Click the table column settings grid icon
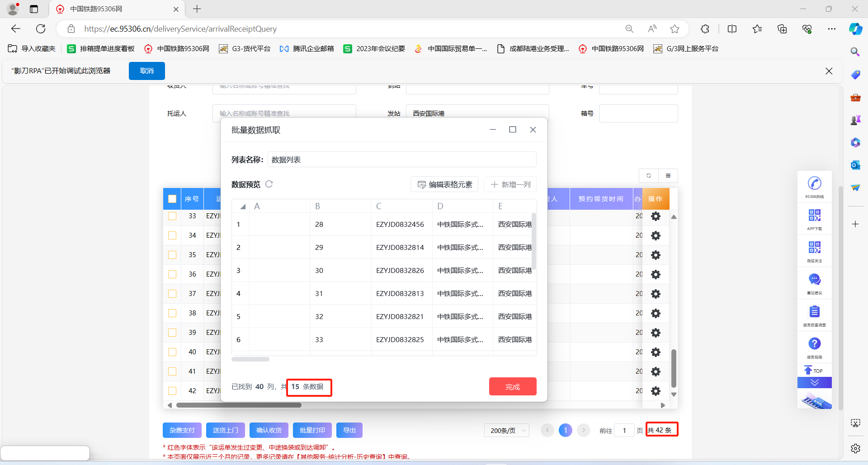 point(668,176)
